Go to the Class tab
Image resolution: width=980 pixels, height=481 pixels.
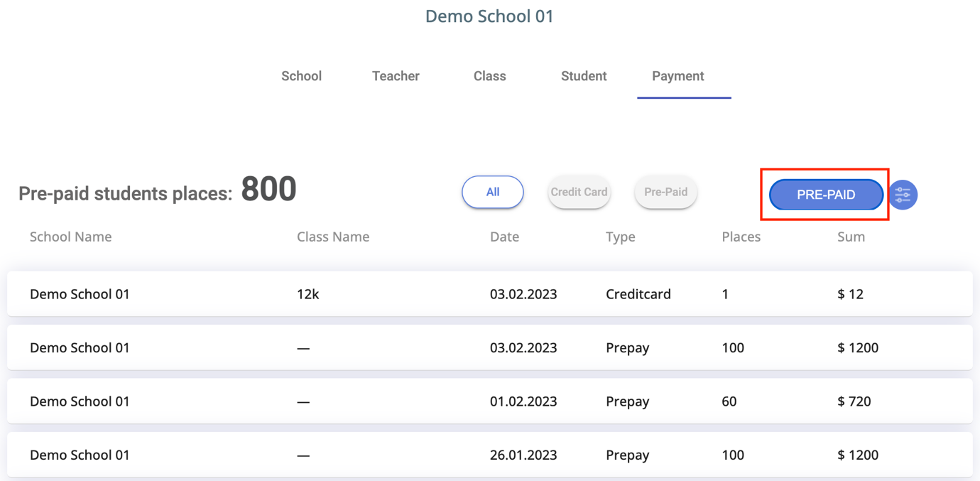click(x=489, y=76)
